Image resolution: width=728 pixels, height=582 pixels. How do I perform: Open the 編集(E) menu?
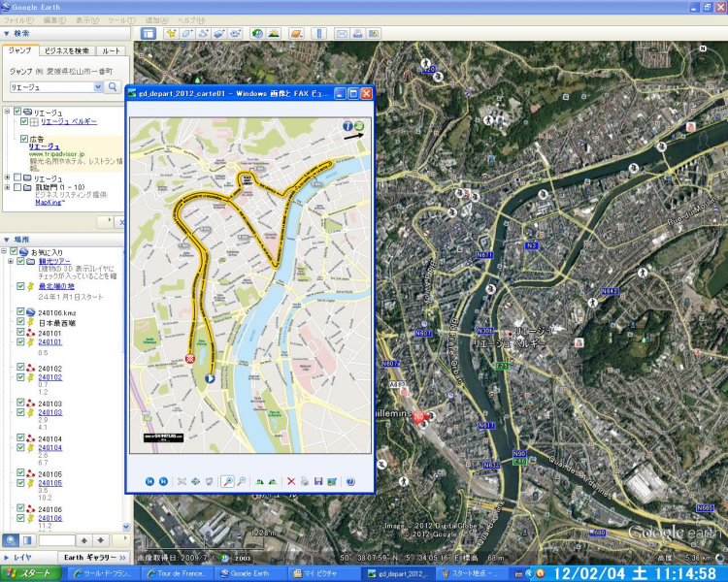54,20
